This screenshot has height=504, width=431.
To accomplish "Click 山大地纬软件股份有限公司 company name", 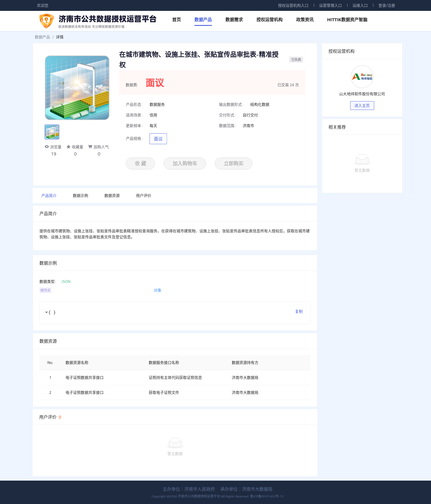I will (x=362, y=94).
